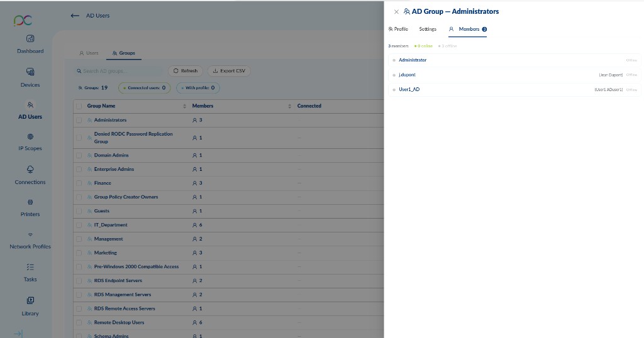Switch to the Groups tab
The width and height of the screenshot is (644, 338).
124,53
